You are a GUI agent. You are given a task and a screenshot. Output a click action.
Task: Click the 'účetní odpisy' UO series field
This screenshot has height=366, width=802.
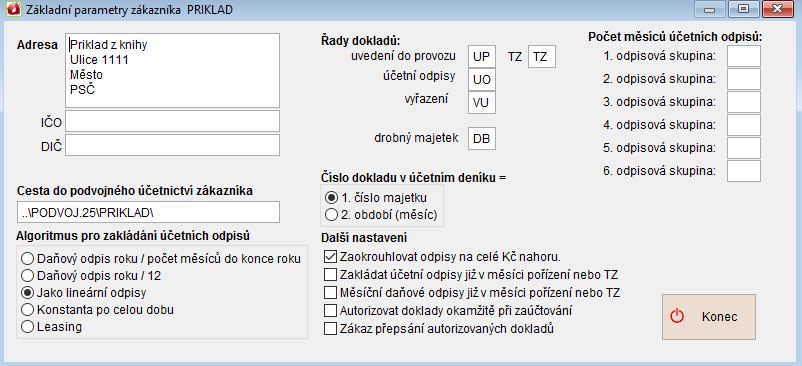pos(482,79)
